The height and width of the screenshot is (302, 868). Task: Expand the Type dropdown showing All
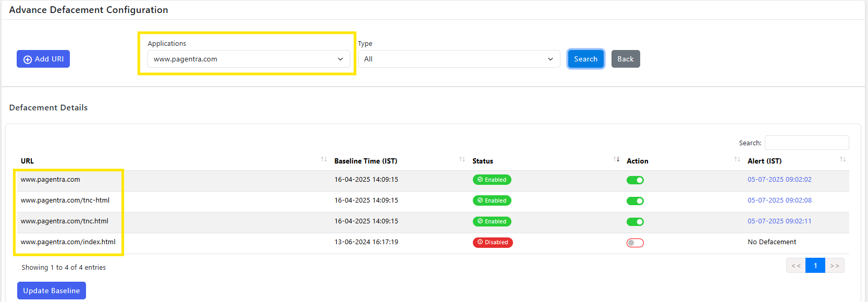coord(459,59)
